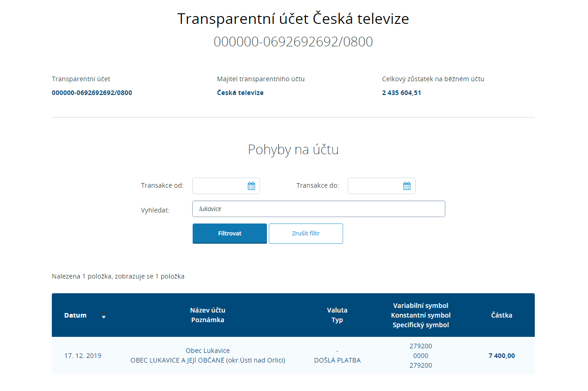Click the bold account number 000000-0692692692/0800

[92, 93]
